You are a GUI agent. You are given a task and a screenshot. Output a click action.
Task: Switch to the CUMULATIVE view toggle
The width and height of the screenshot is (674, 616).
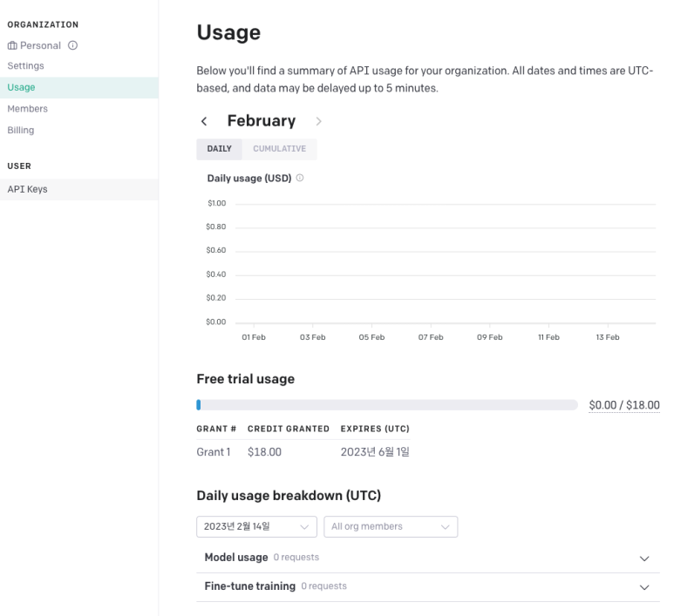[x=279, y=149]
